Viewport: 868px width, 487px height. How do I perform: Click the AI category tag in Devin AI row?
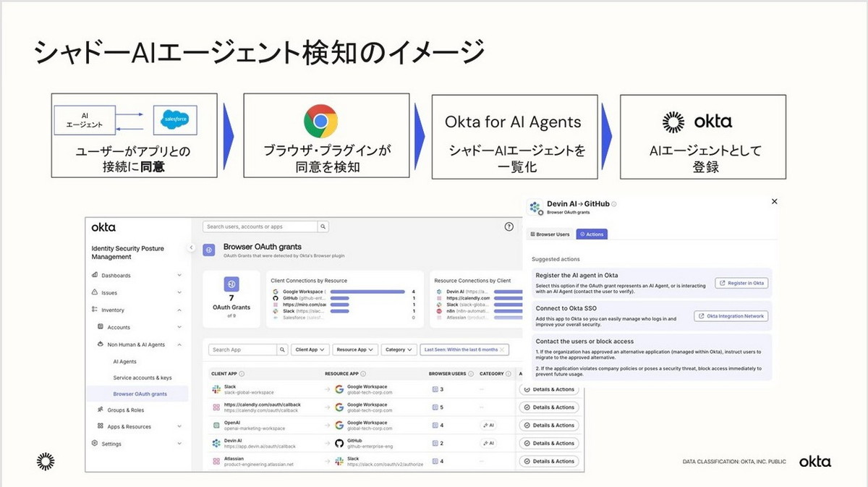[x=488, y=443]
